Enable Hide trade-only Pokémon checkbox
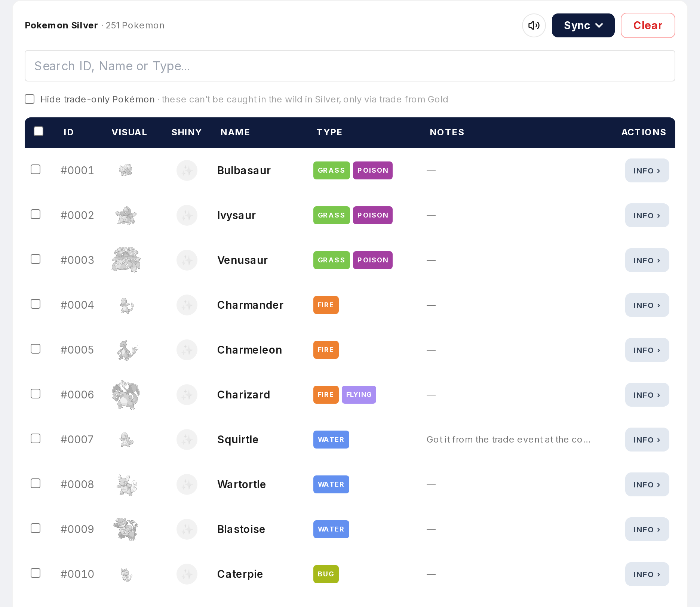 [x=30, y=99]
